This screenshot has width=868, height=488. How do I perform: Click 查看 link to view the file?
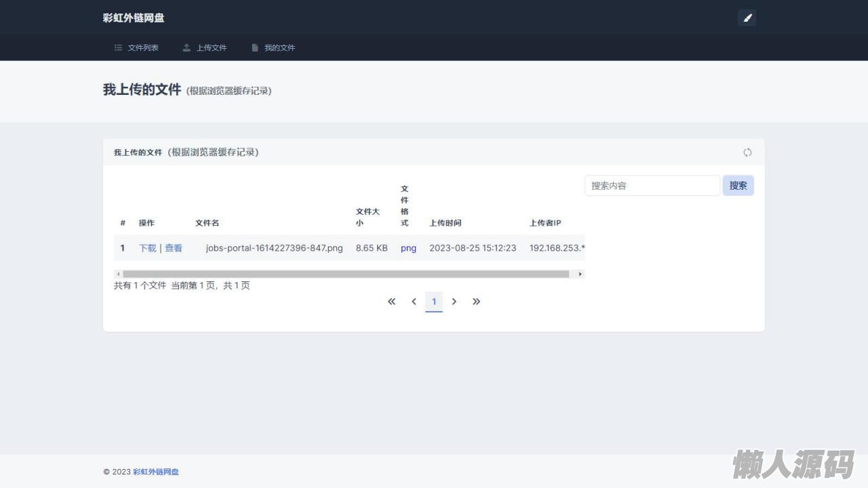(x=174, y=248)
